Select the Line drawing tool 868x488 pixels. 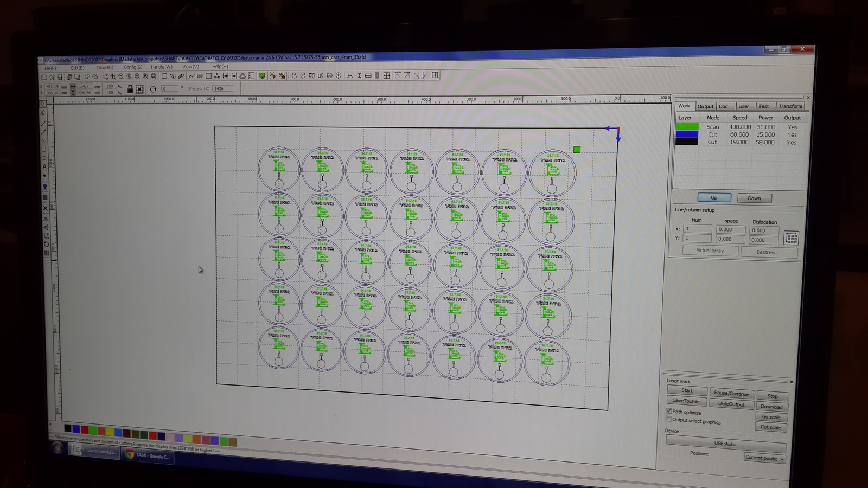45,123
